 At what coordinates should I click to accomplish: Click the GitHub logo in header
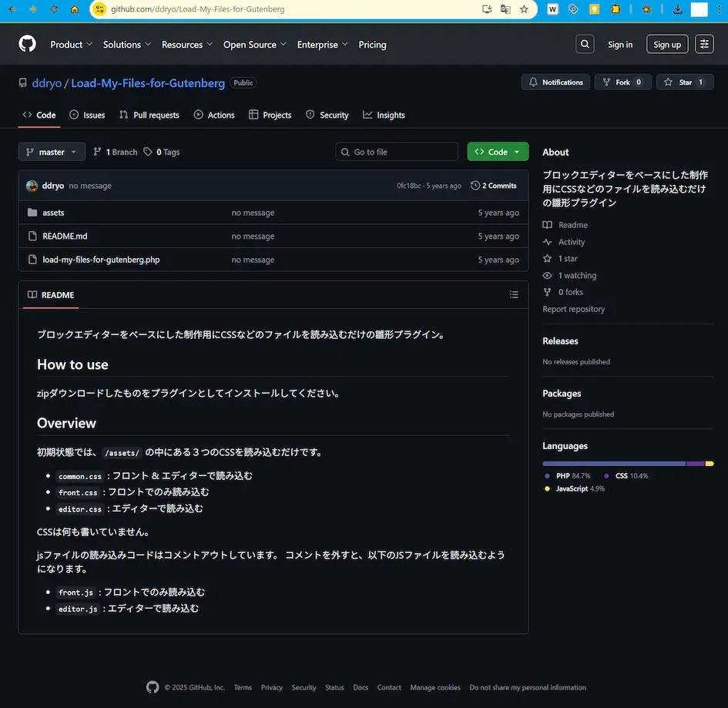click(x=28, y=44)
